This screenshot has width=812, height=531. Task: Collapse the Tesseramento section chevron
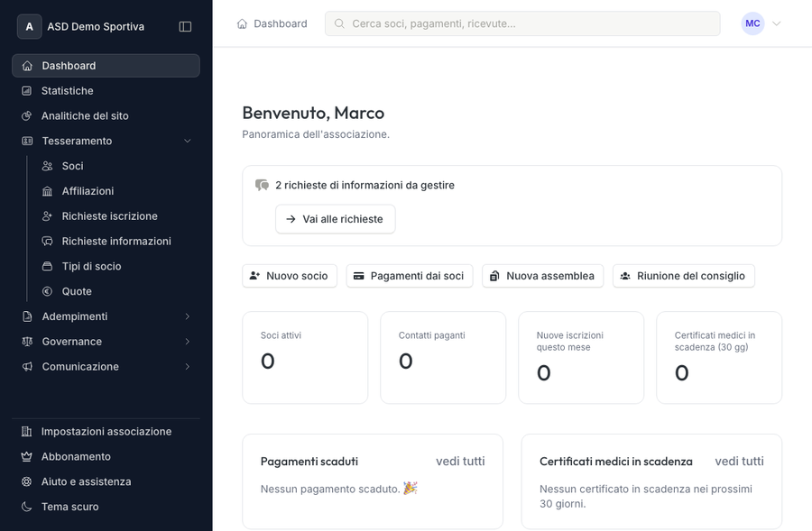click(188, 141)
